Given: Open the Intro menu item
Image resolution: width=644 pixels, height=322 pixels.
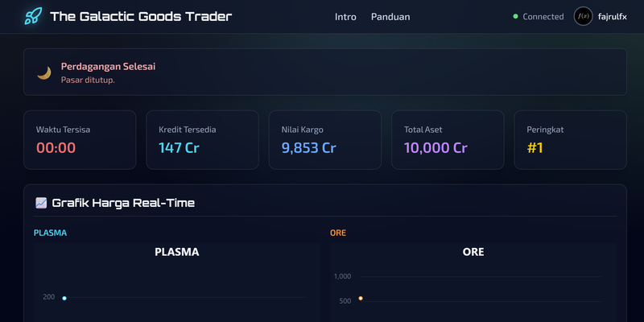Looking at the screenshot, I should click(345, 17).
